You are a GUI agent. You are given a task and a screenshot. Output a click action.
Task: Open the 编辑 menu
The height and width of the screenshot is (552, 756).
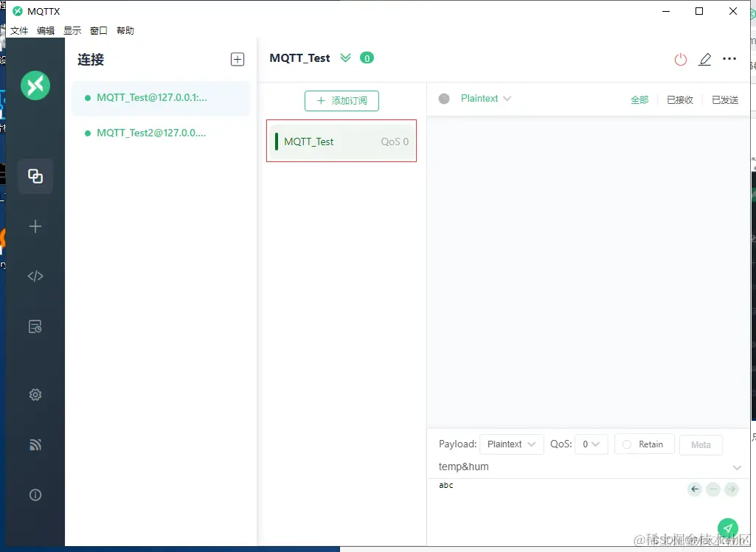46,31
